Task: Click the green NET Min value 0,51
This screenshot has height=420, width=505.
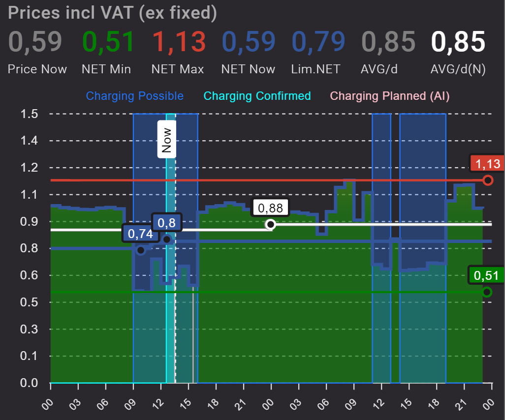Action: pos(108,42)
